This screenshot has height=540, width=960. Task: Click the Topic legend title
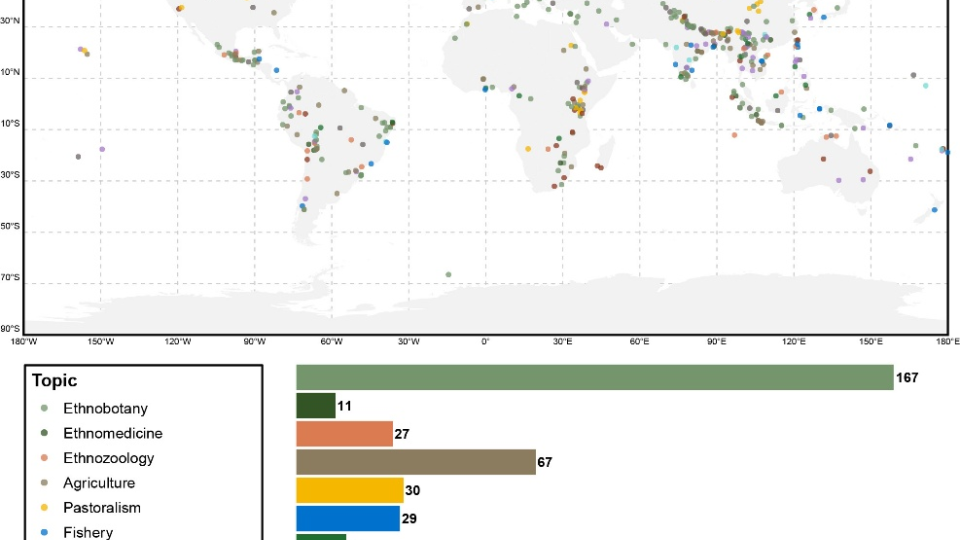click(x=55, y=381)
